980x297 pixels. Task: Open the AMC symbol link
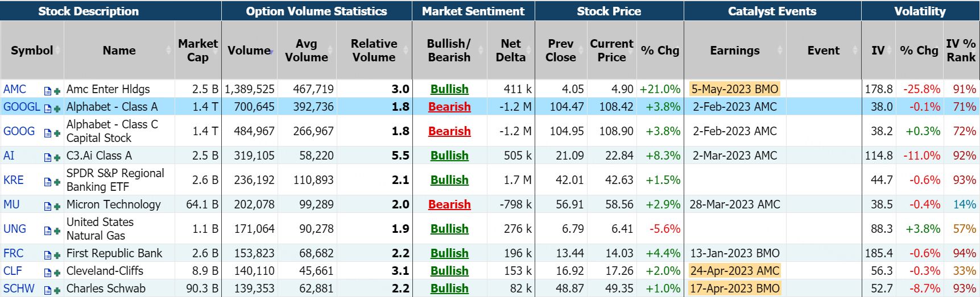15,89
